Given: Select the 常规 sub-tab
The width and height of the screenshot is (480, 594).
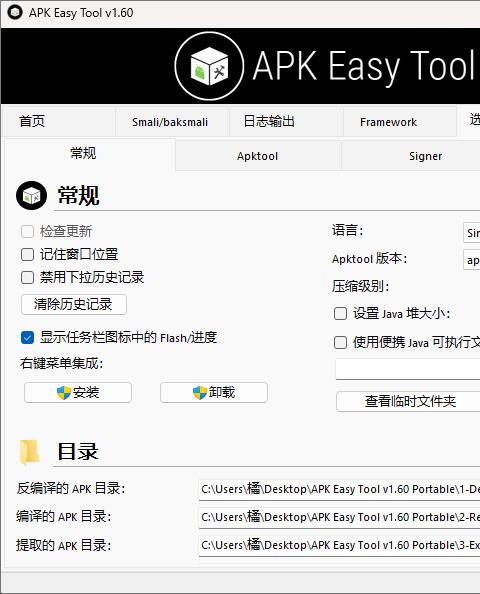Looking at the screenshot, I should 90,154.
